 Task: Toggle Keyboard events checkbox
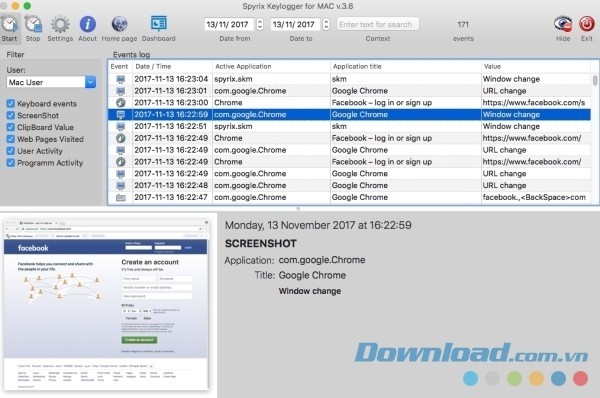coord(11,103)
